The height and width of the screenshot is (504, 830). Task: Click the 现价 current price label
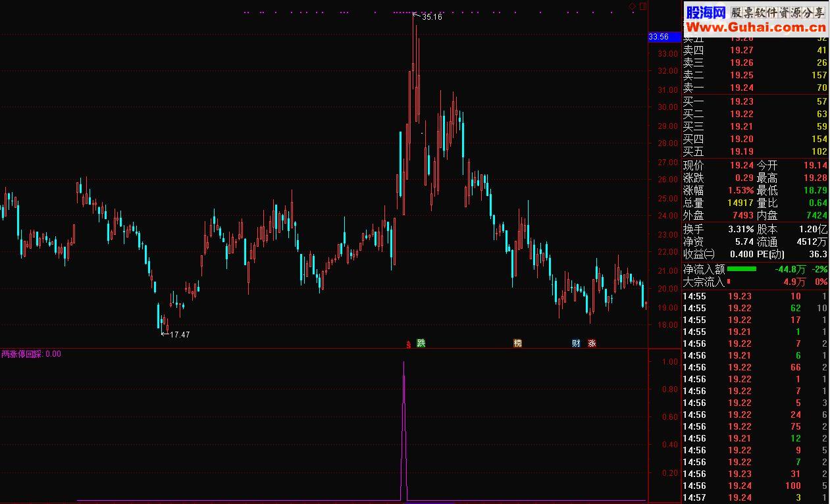pyautogui.click(x=693, y=165)
